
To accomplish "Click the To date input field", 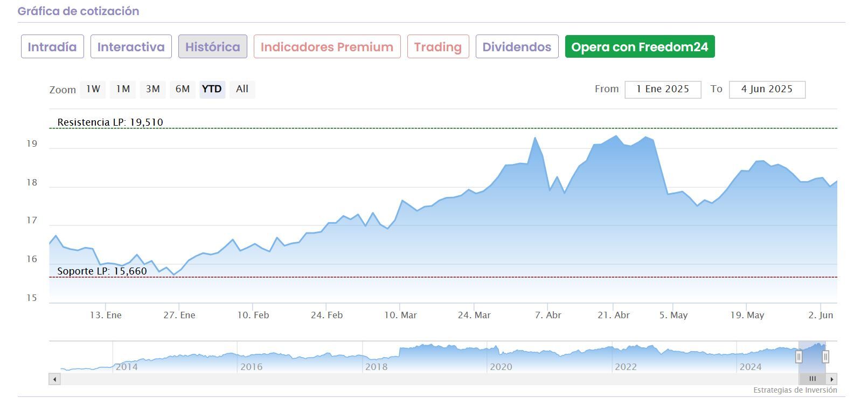I will tap(767, 90).
